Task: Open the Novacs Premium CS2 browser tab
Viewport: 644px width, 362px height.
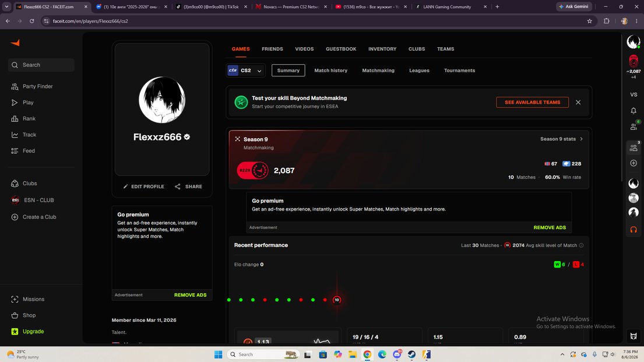Action: coord(291,6)
